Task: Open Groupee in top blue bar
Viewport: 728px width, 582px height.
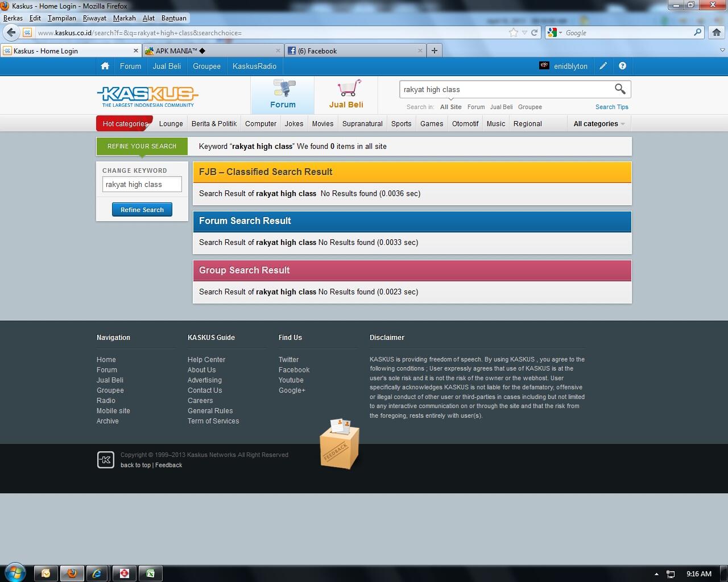Action: tap(206, 66)
